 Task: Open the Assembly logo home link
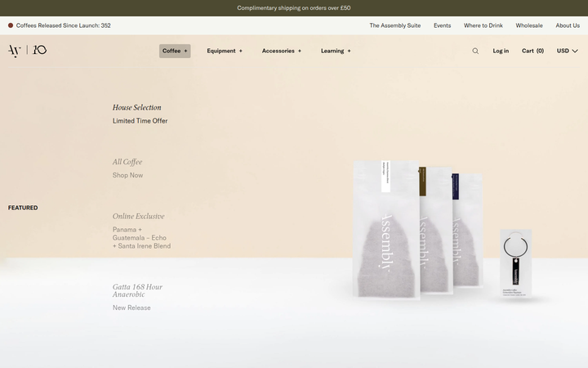28,51
